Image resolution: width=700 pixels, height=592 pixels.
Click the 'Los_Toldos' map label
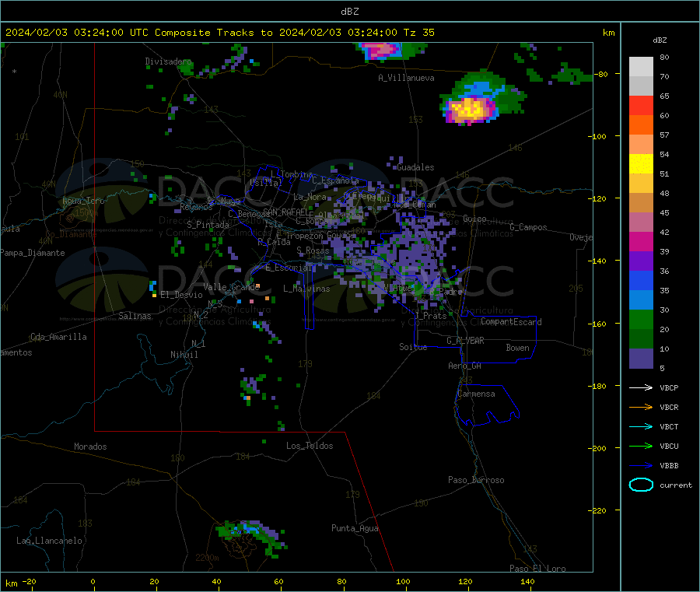310,446
